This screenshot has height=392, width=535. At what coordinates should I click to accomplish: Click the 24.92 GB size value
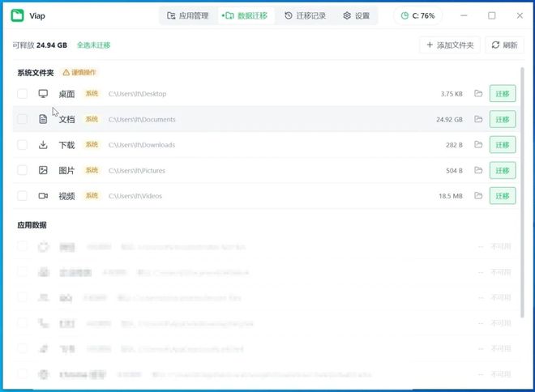(449, 120)
